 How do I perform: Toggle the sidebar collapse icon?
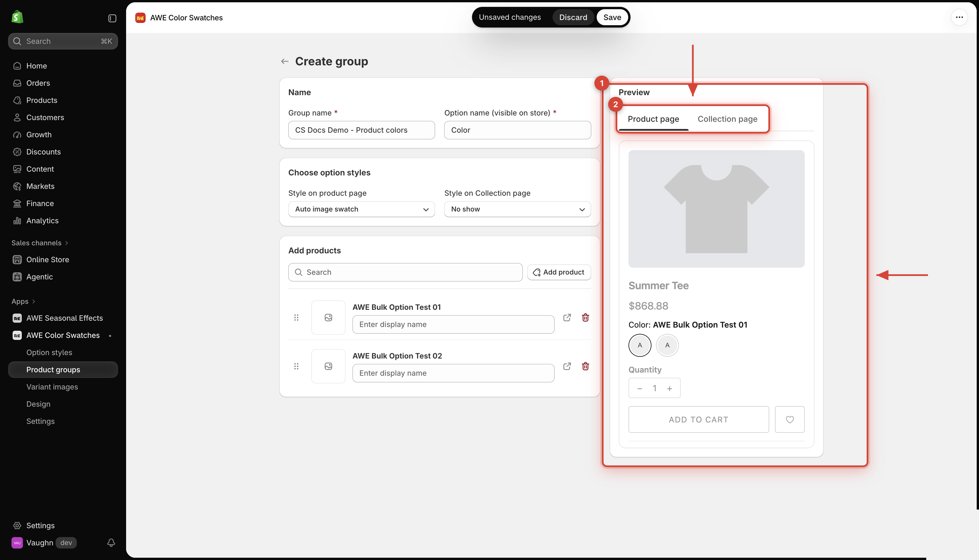pos(112,18)
